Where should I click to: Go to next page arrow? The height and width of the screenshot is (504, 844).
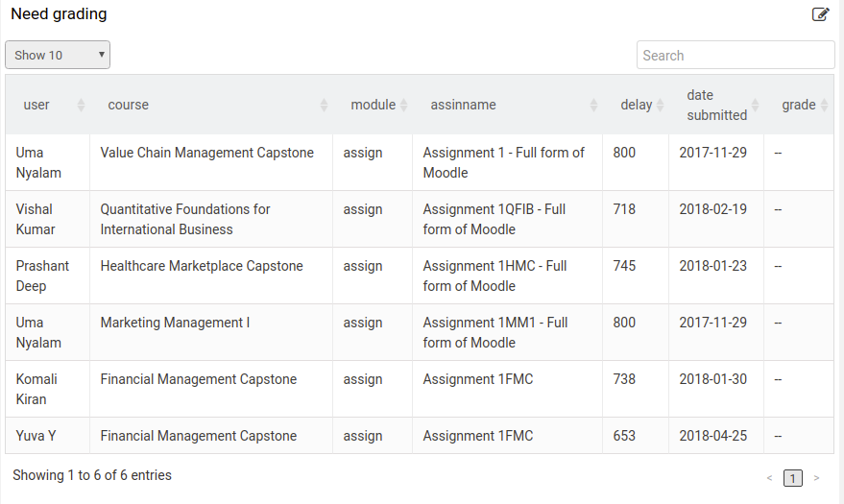(816, 478)
